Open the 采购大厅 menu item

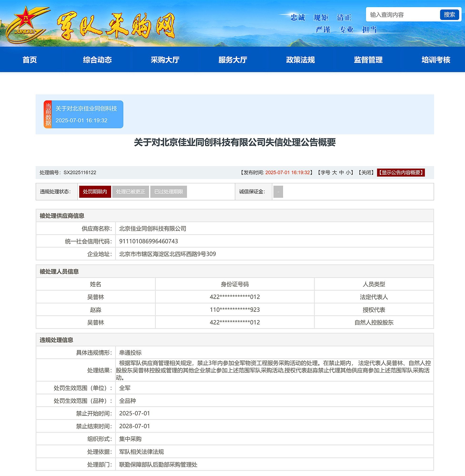(x=165, y=59)
